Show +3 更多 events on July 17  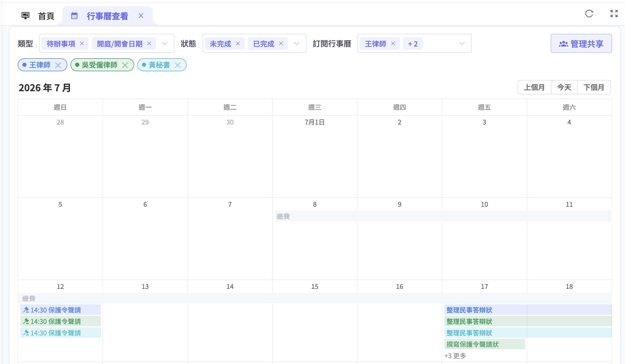coord(455,356)
